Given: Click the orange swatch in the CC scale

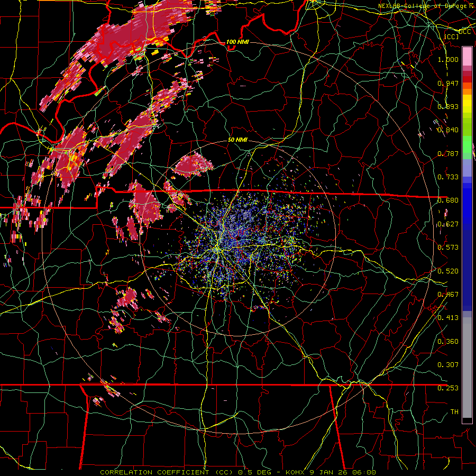Looking at the screenshot, I should click(467, 91).
